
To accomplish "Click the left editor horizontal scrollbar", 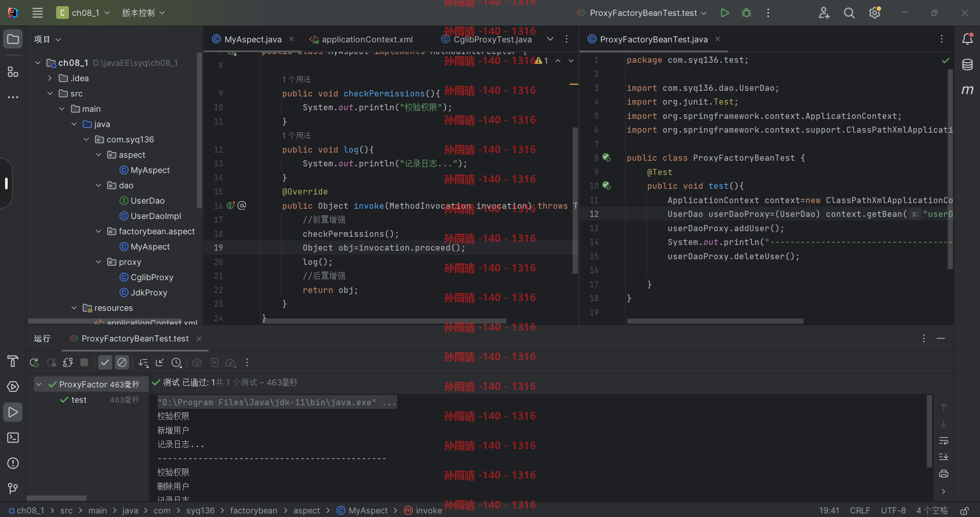I will coord(384,321).
